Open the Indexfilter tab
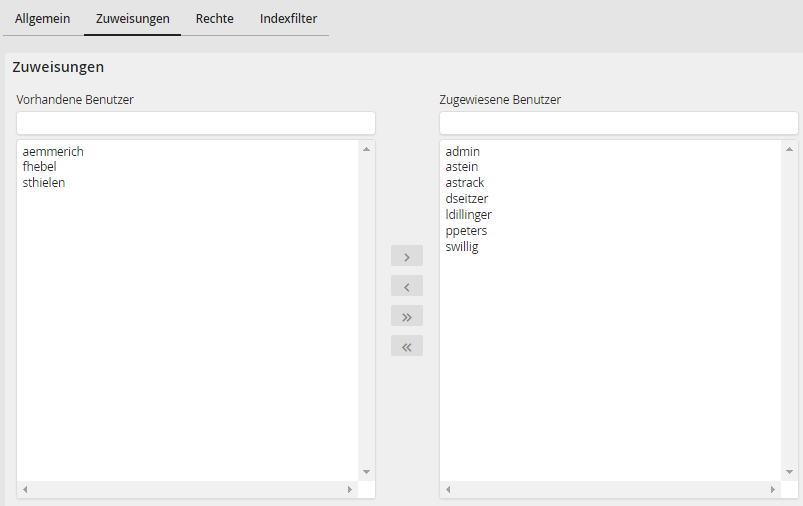This screenshot has height=506, width=803. (x=288, y=19)
